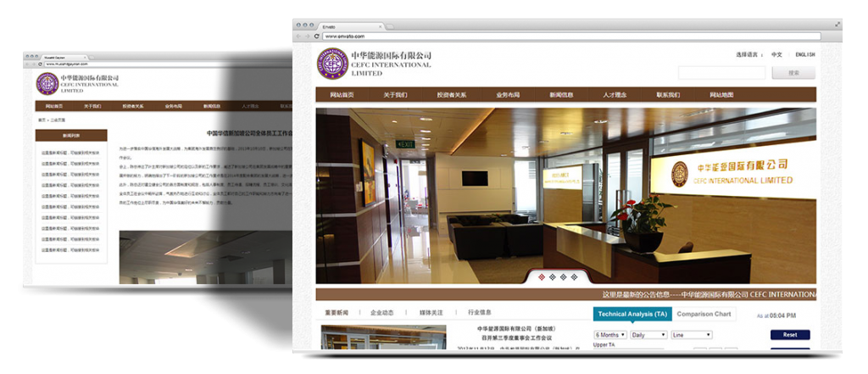Click the forward arrow in the Envato browser window
Image resolution: width=868 pixels, height=374 pixels.
coord(307,36)
